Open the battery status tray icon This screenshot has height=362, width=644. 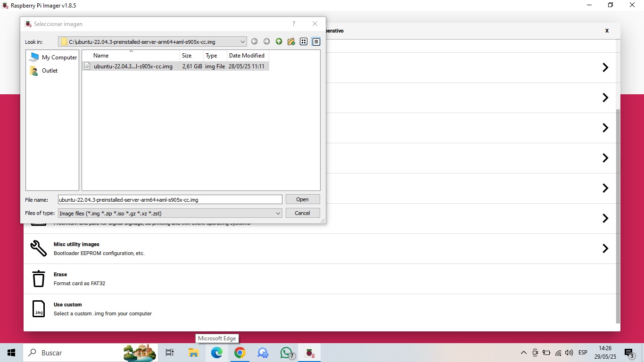(546, 353)
